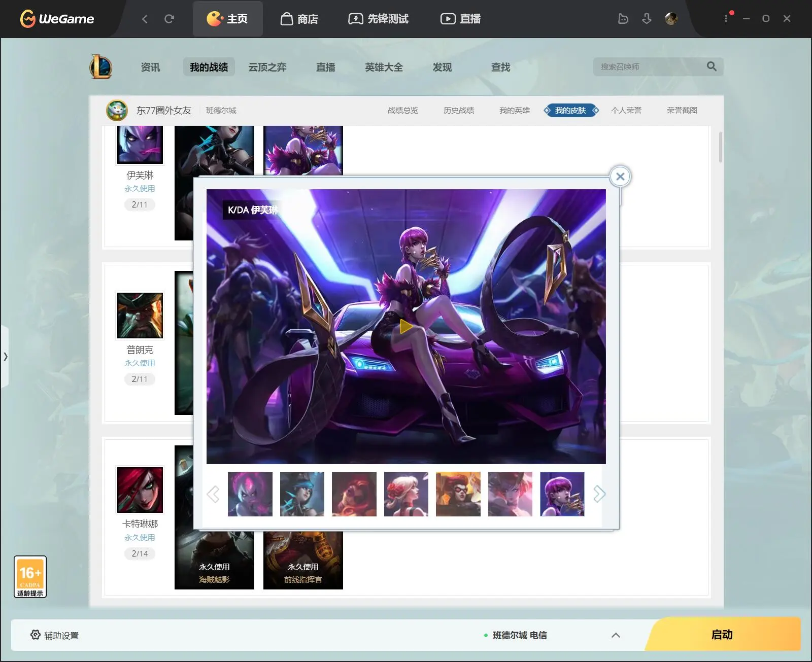Viewport: 812px width, 662px height.
Task: Switch to the 荣誉截图 tab
Action: 682,110
